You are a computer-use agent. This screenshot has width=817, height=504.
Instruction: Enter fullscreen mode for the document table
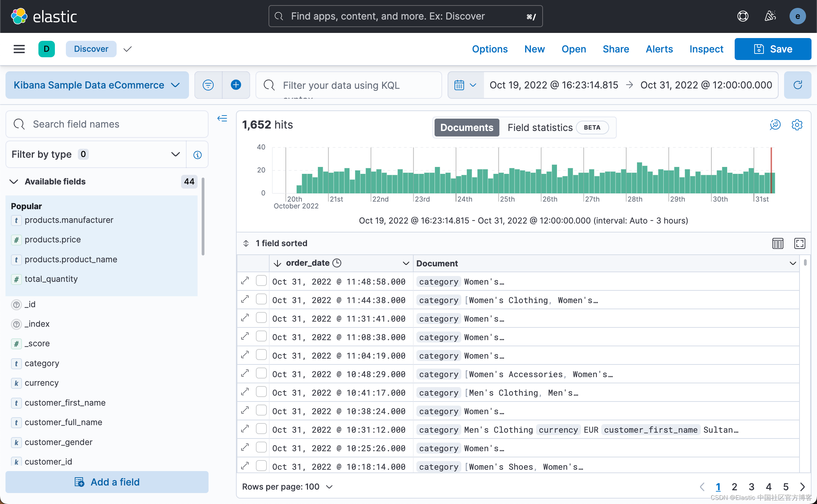[x=800, y=243]
